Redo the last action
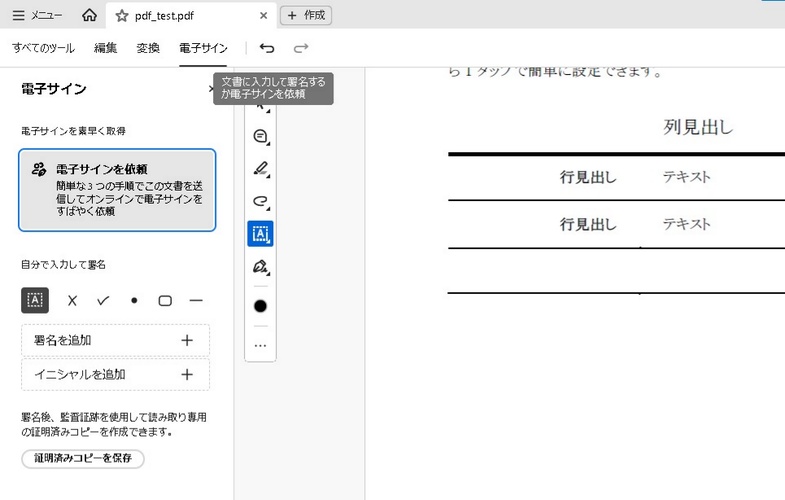Image resolution: width=785 pixels, height=500 pixels. point(300,48)
